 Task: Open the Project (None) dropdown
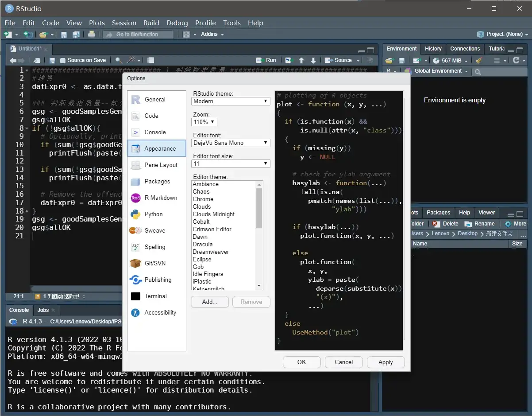[x=503, y=34]
